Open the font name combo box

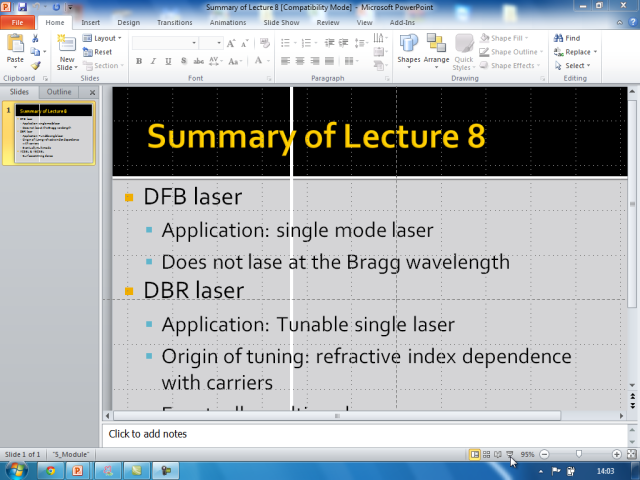click(194, 43)
